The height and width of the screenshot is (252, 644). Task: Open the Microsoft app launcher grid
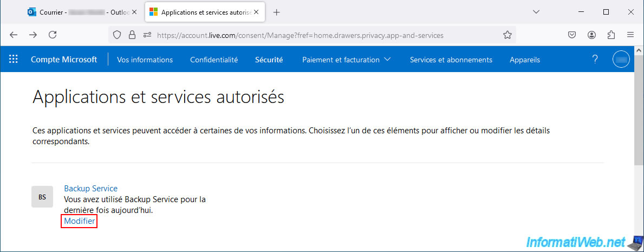14,59
